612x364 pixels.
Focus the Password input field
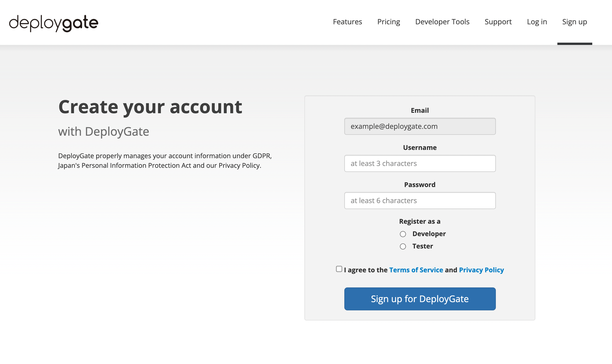420,200
